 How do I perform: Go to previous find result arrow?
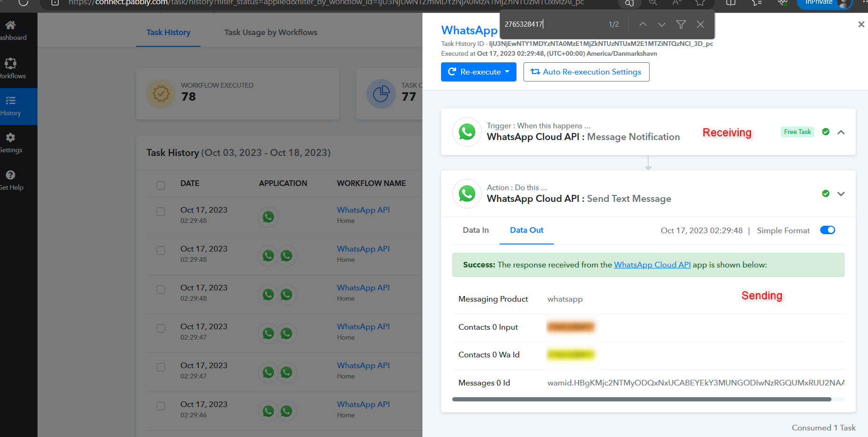tap(643, 24)
